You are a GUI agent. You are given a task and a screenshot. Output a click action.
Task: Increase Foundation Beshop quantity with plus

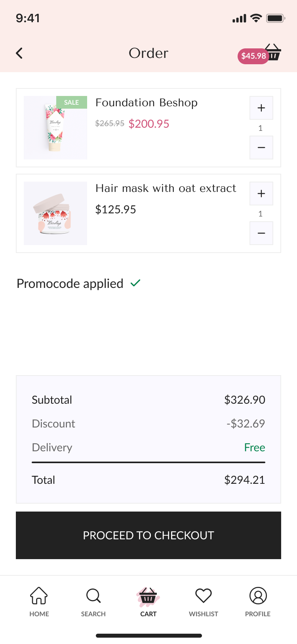point(261,108)
